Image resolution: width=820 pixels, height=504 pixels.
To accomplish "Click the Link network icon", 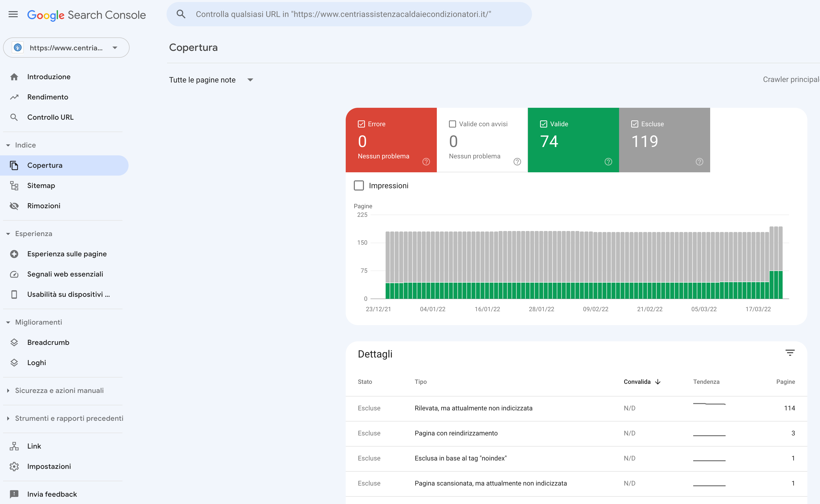I will [x=14, y=446].
